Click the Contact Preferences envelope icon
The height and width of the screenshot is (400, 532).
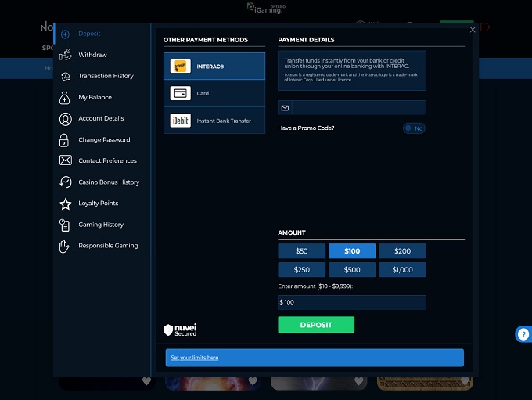coord(65,161)
